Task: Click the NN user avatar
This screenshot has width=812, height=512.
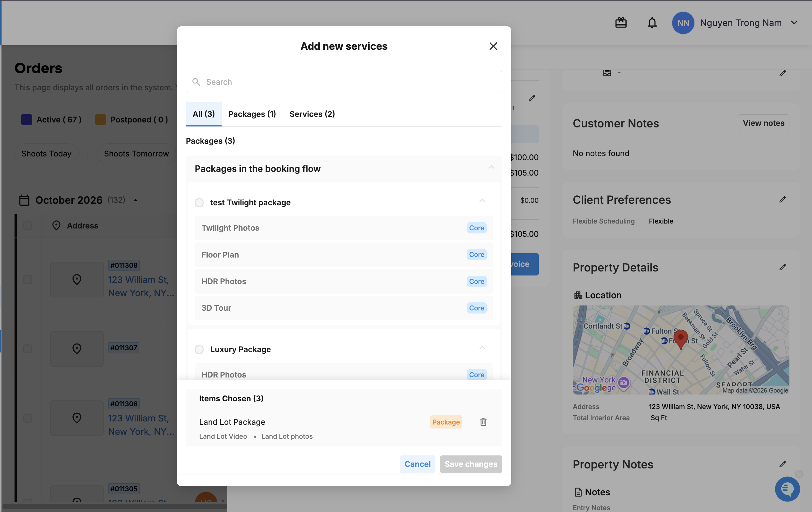Action: [683, 23]
